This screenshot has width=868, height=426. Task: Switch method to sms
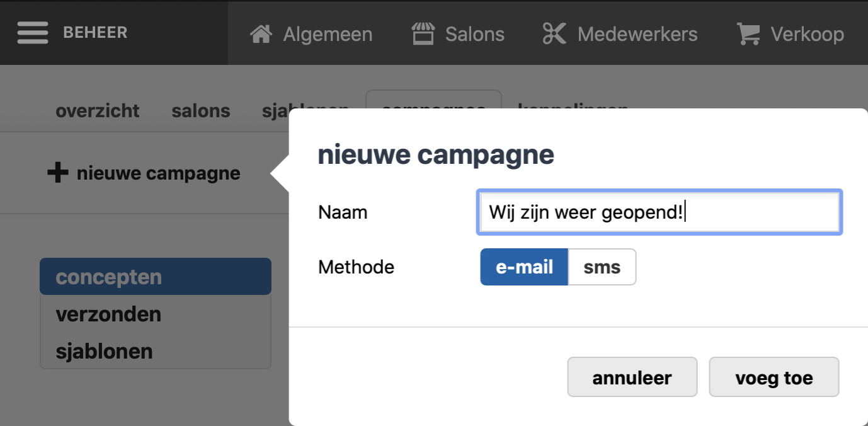(x=602, y=267)
